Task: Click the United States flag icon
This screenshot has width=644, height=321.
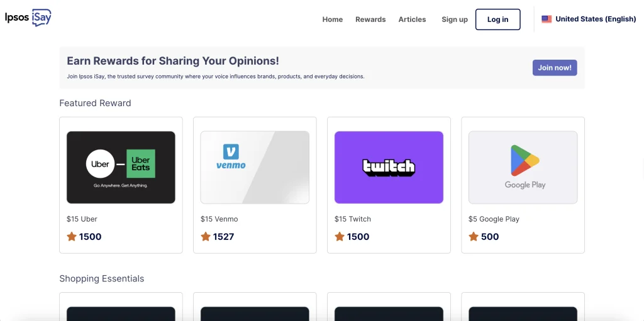Action: [547, 19]
